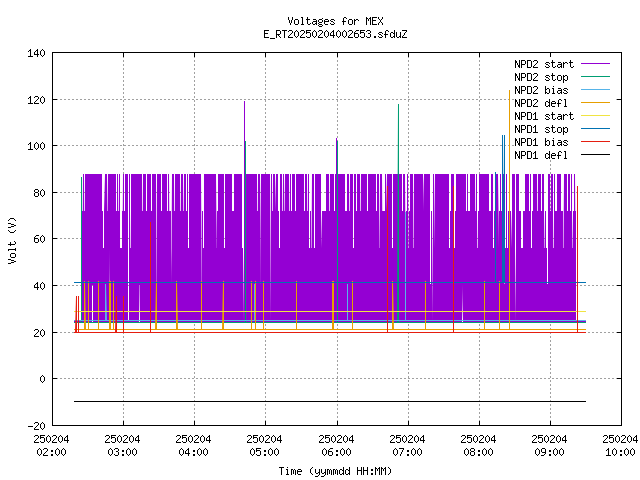Click the 'NPD1 bias' legend label
Screen dimensions: 640x480
(541, 142)
